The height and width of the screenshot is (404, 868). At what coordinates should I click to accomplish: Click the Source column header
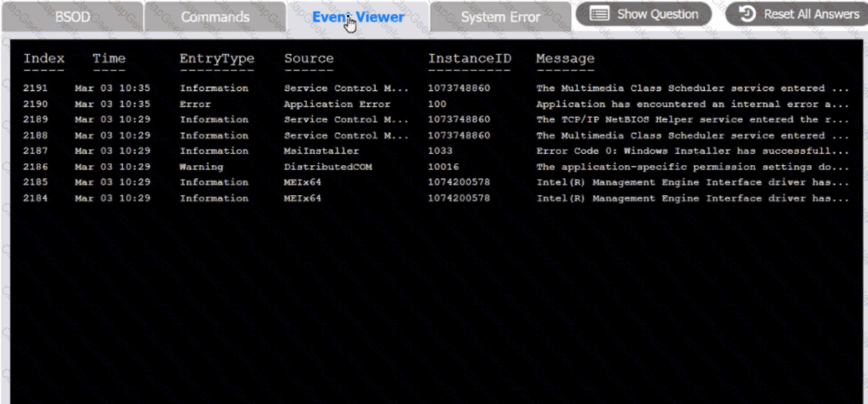pos(308,59)
